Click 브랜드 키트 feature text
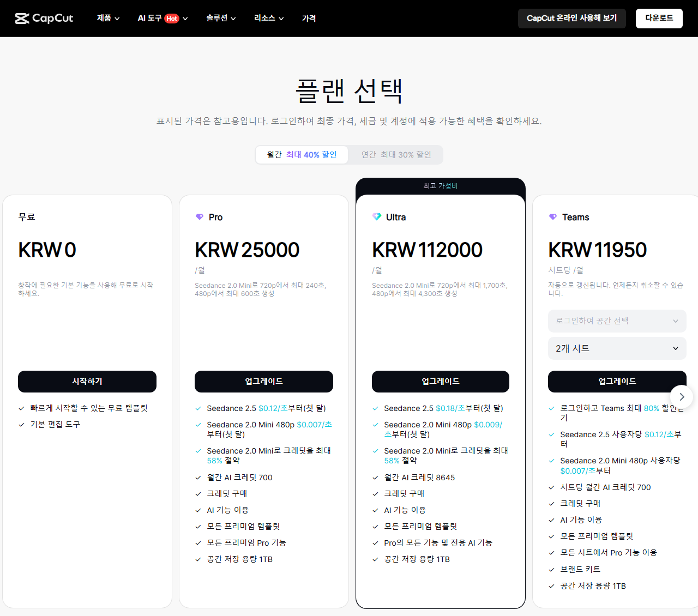The image size is (698, 616). pos(580,569)
